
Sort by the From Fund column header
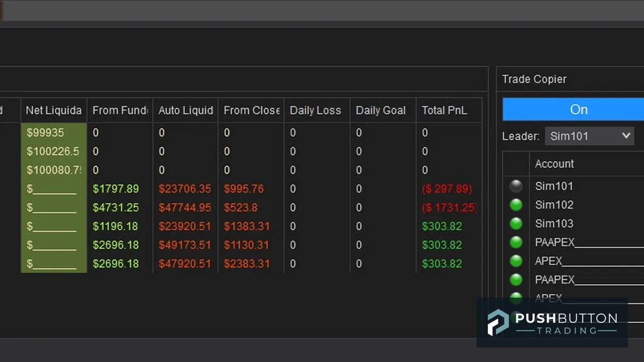point(120,110)
